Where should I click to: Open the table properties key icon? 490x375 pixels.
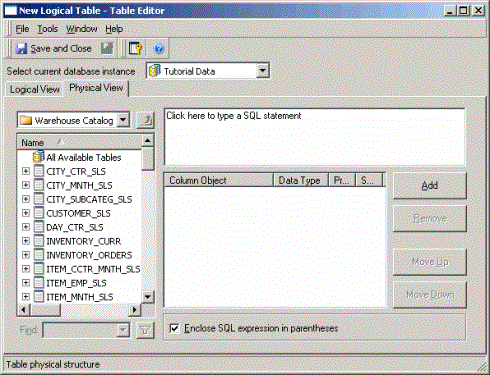(135, 49)
